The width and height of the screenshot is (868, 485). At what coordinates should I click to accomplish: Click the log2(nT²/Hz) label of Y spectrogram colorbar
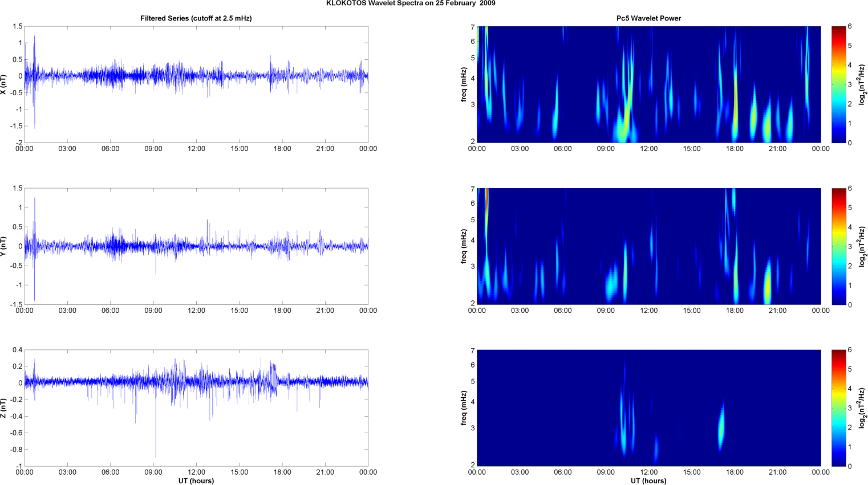click(x=863, y=246)
